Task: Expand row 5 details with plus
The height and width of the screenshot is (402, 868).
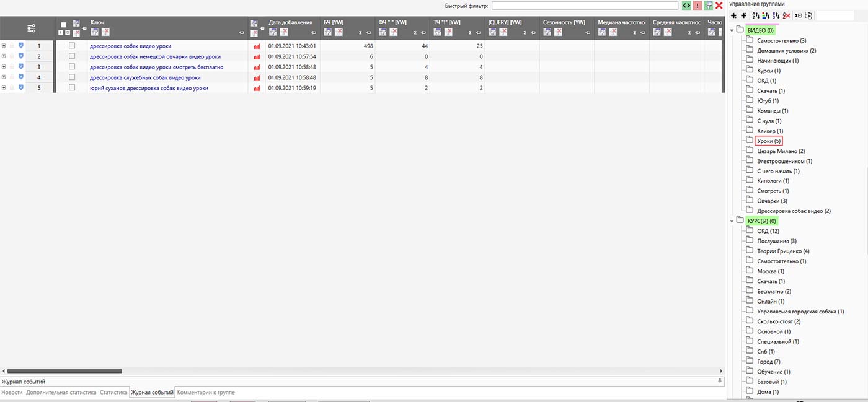Action: (x=4, y=87)
